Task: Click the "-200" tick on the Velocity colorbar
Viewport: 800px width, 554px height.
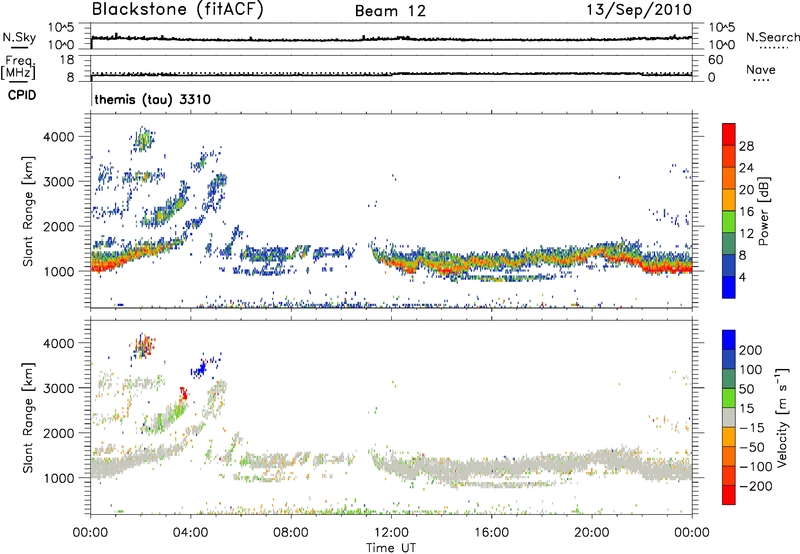Action: pyautogui.click(x=755, y=486)
